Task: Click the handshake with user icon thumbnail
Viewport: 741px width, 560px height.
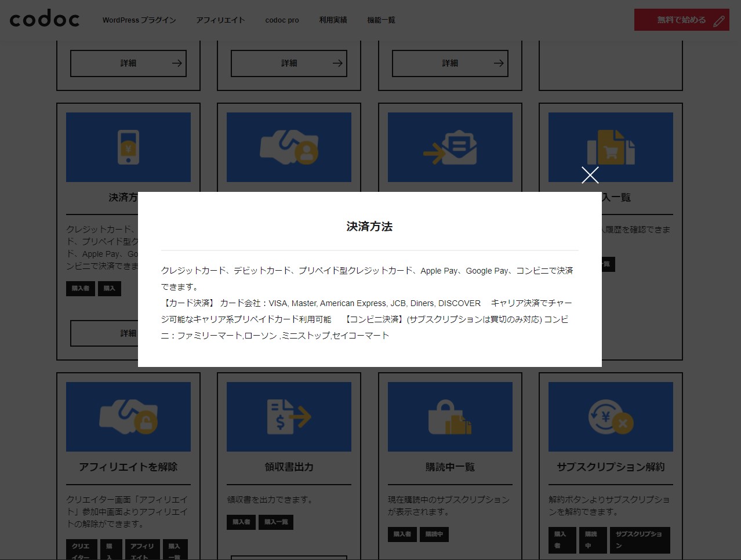Action: pos(289,147)
